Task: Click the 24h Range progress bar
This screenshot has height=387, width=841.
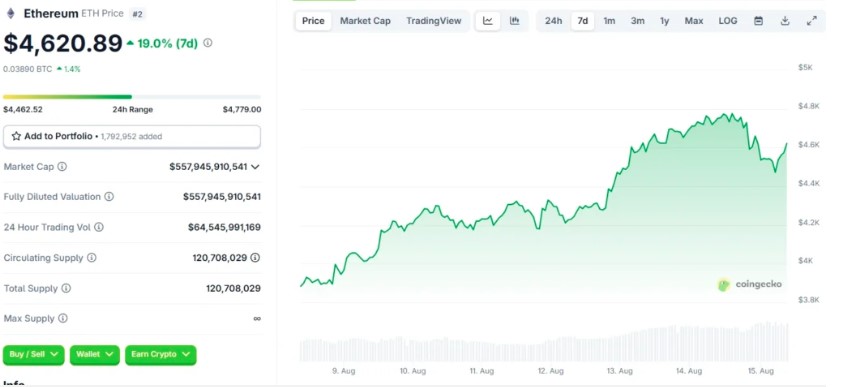Action: point(132,97)
